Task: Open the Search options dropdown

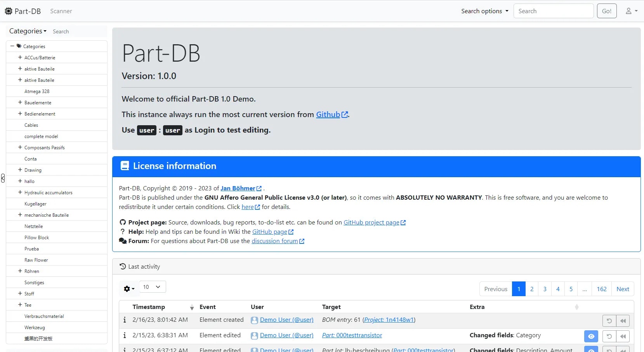Action: (x=484, y=11)
